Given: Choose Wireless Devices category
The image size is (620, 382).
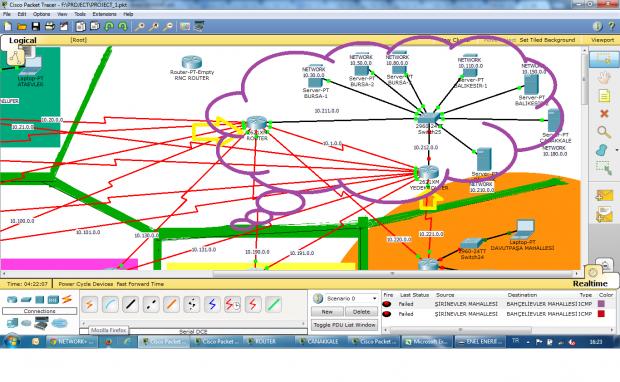Looking at the screenshot, I should (x=53, y=299).
